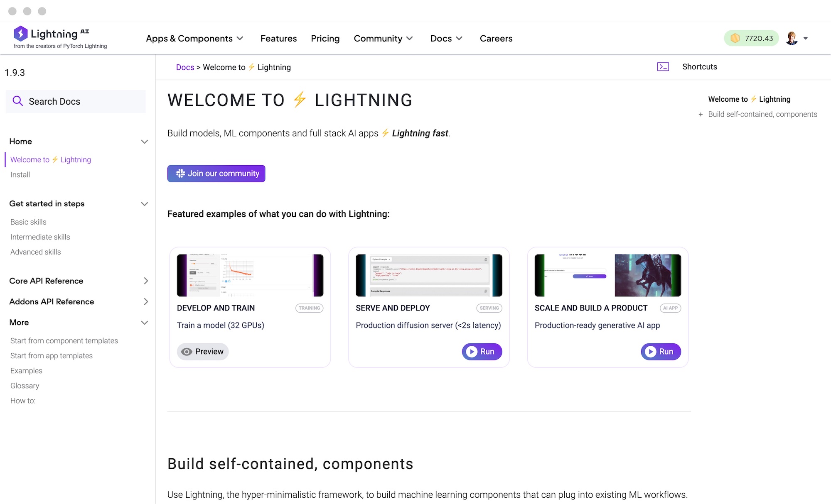
Task: Open How to: in sidebar
Action: click(23, 401)
